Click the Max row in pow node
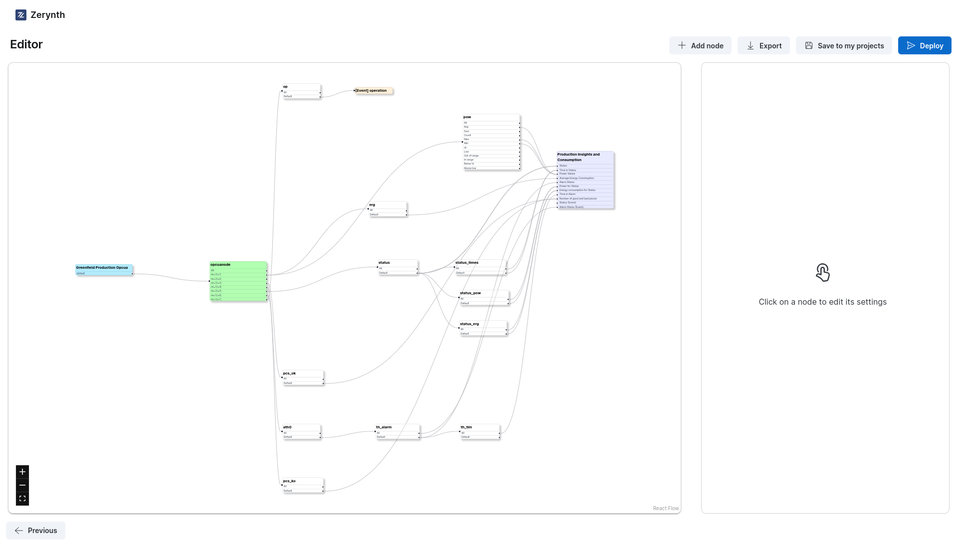957x560 pixels. coord(491,139)
